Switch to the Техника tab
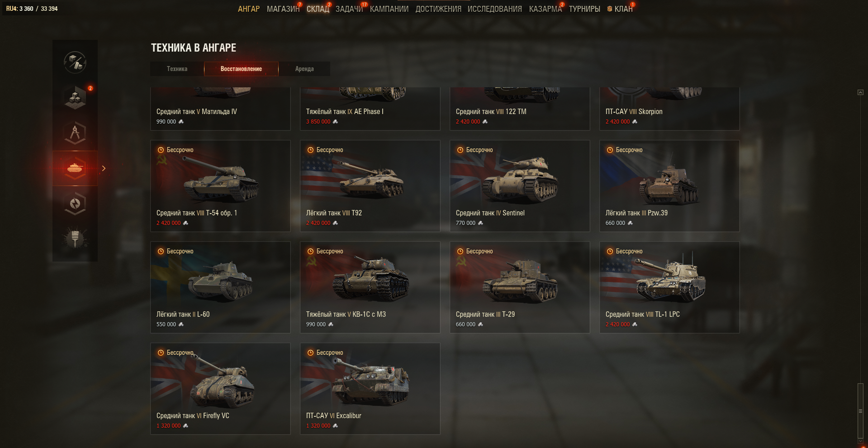The width and height of the screenshot is (868, 448). (x=177, y=69)
